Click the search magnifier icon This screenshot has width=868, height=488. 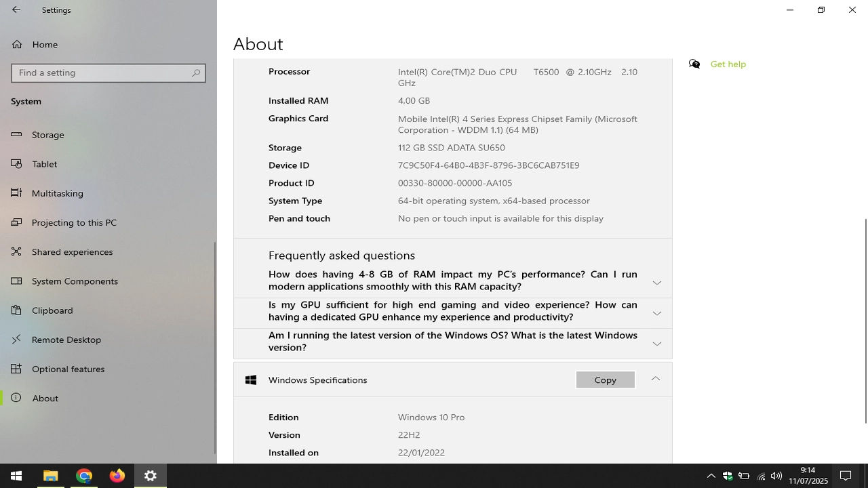tap(196, 73)
